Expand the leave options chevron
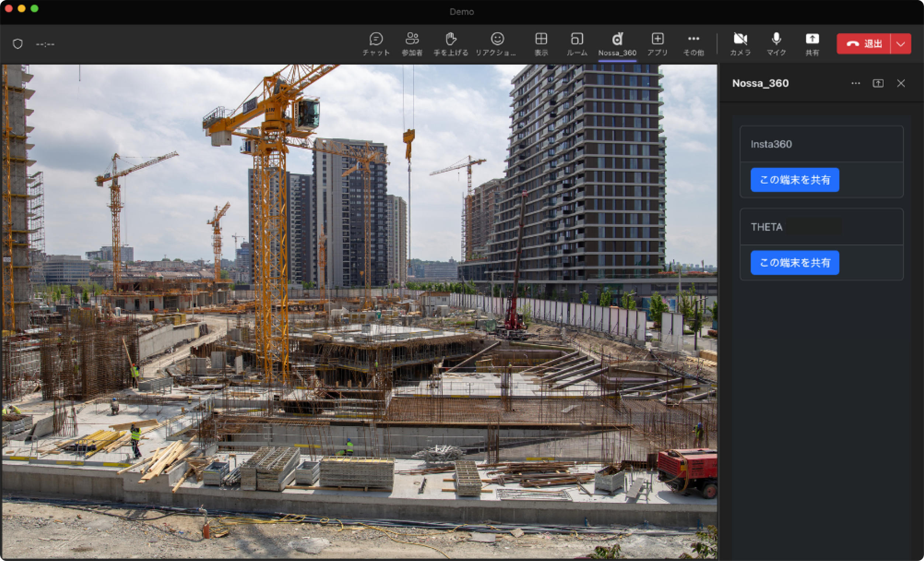 pos(901,44)
